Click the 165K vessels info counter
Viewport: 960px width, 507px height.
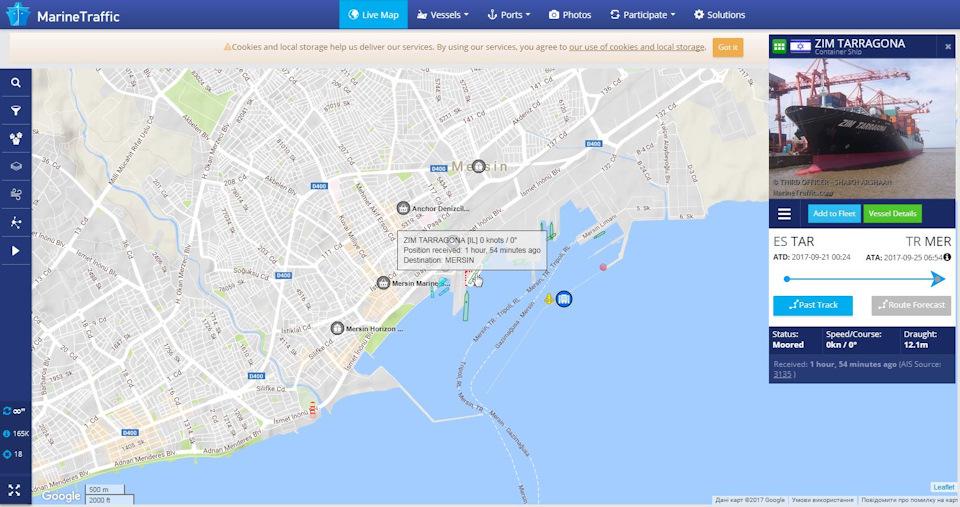(x=16, y=434)
